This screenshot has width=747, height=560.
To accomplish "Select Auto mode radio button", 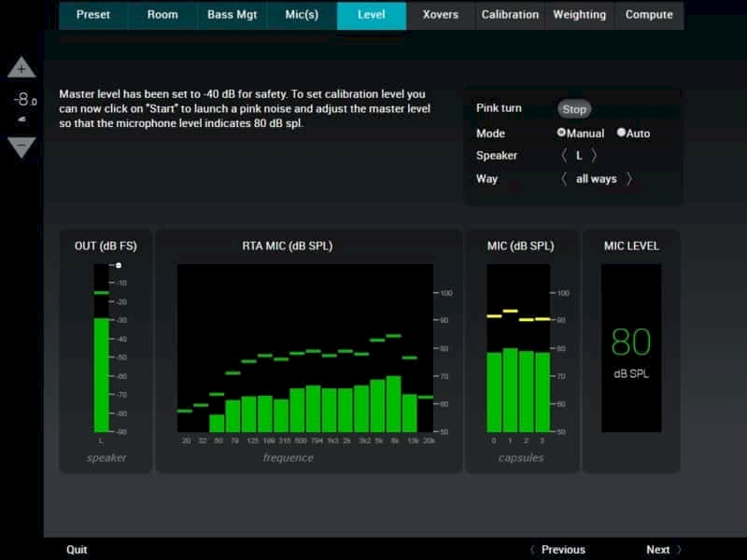I will click(621, 133).
